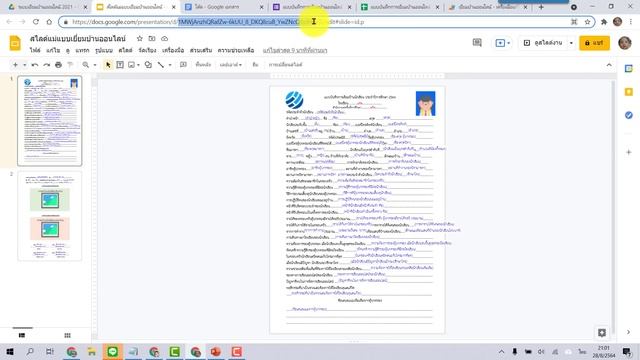The height and width of the screenshot is (360, 640).
Task: Click the print icon
Action: (58, 65)
